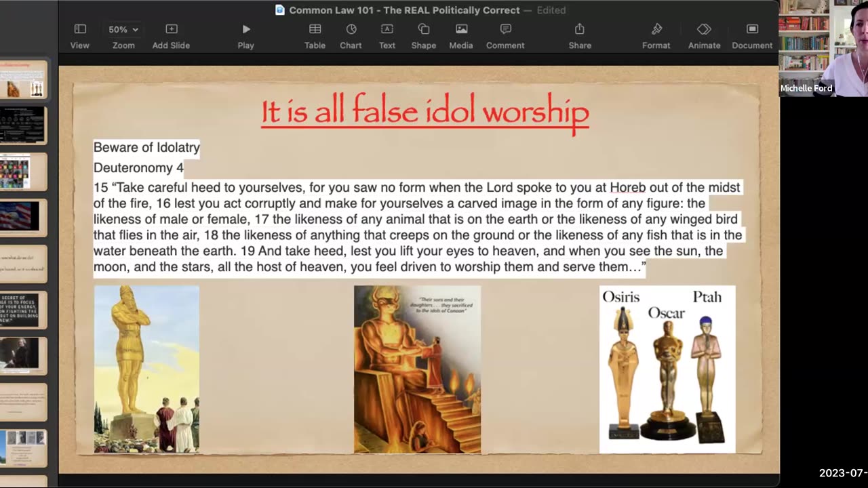The image size is (868, 488).
Task: Click the underlined word 'Horeb'
Action: 628,187
